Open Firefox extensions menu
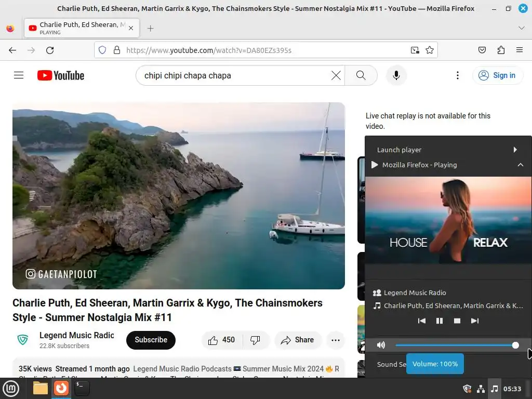 [x=501, y=50]
